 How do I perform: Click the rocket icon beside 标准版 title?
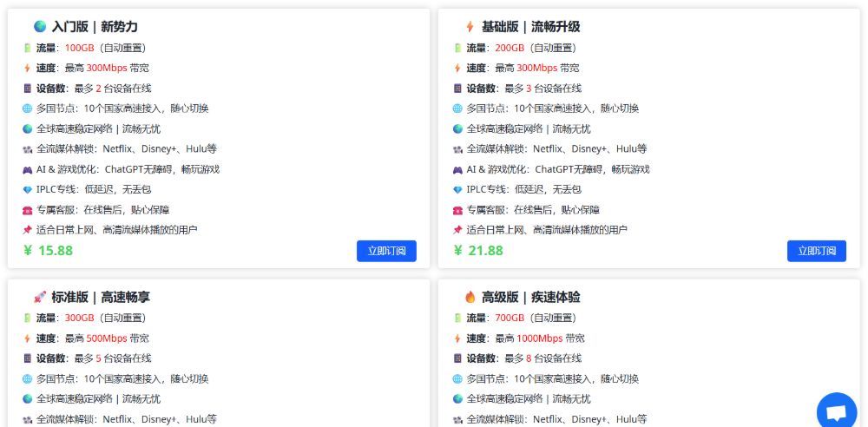[40, 297]
